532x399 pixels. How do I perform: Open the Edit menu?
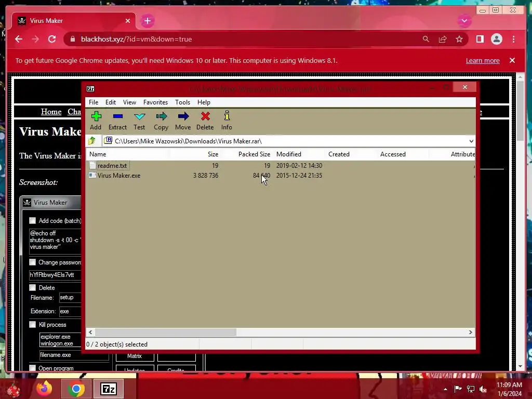tap(111, 102)
